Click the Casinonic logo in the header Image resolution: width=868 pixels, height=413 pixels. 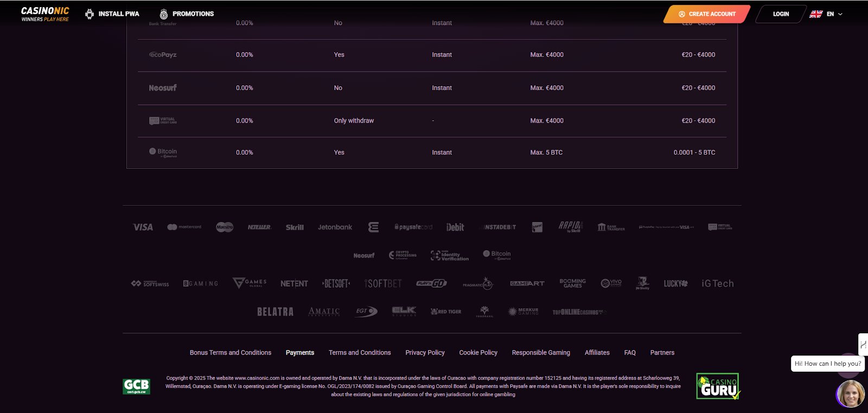[x=45, y=14]
